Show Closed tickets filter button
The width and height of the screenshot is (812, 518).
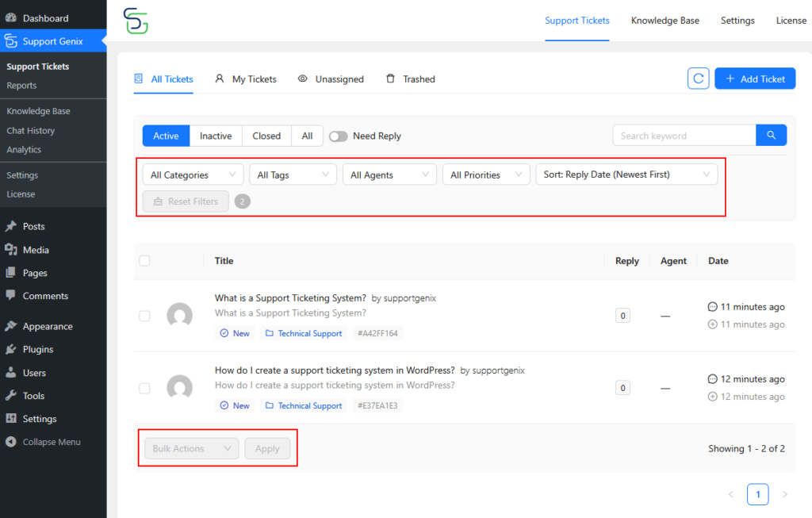tap(266, 136)
